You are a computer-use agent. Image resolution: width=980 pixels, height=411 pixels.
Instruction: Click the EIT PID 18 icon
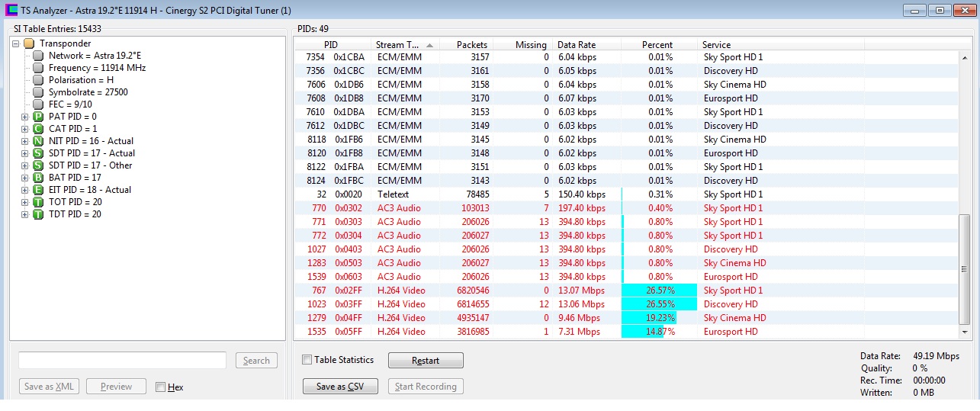pos(38,190)
